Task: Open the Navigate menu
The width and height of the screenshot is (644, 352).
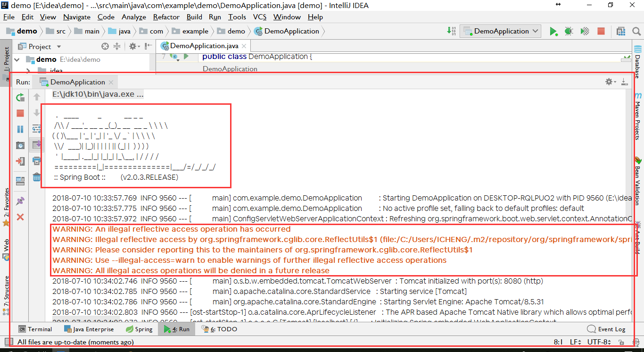Action: point(77,17)
